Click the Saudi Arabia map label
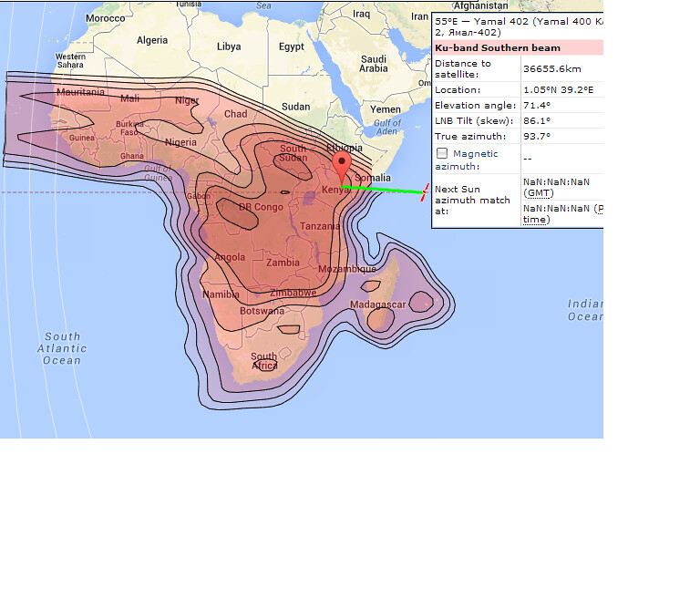This screenshot has width=700, height=609. click(x=374, y=63)
